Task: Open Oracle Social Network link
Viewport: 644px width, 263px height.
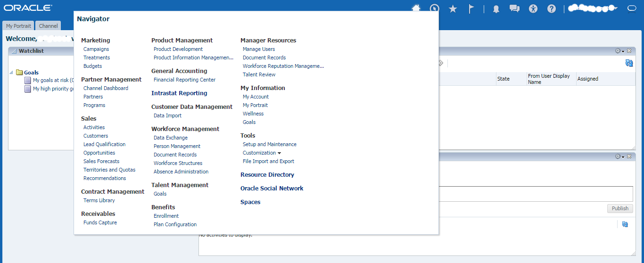Action: pos(272,188)
